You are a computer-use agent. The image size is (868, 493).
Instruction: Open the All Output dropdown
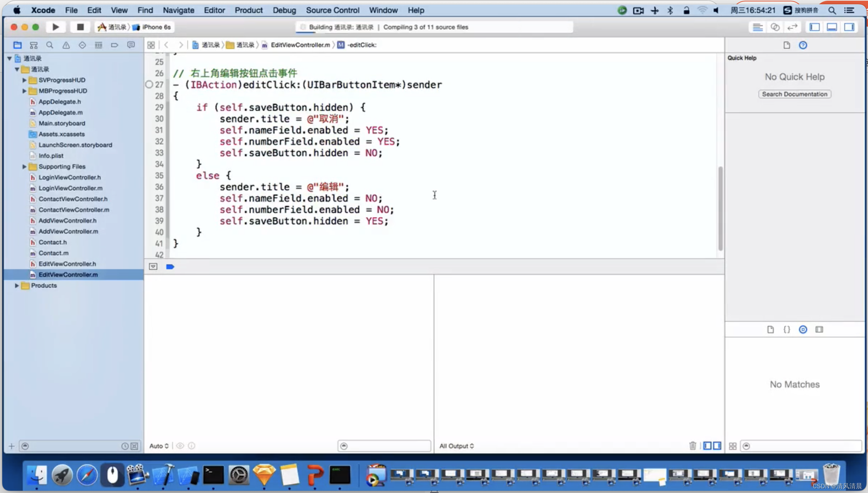pyautogui.click(x=456, y=446)
